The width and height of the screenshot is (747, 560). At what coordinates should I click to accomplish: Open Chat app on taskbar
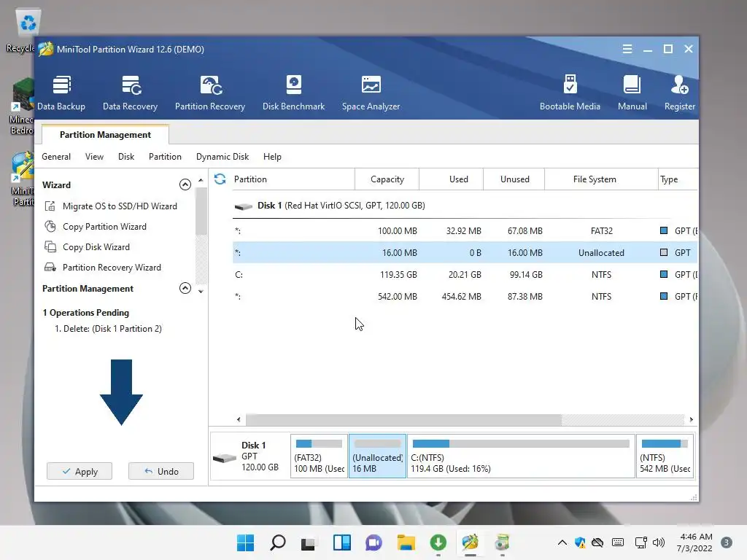click(x=374, y=542)
